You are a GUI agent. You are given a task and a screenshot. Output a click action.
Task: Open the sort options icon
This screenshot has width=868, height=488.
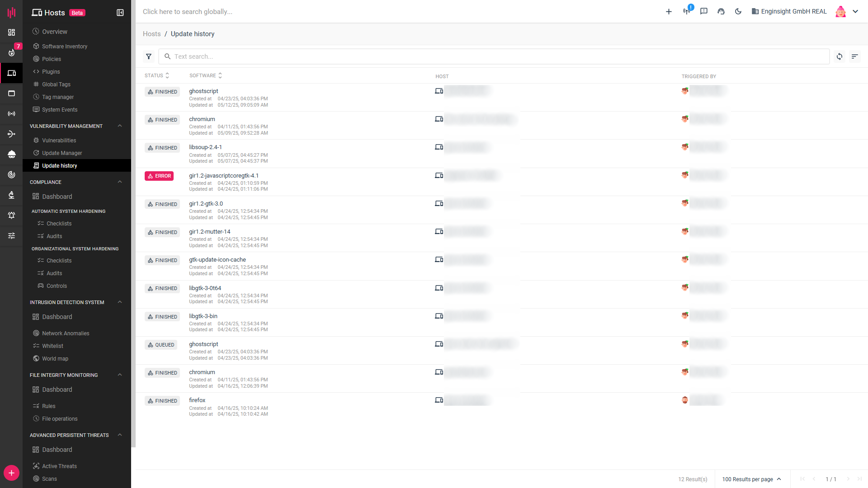coord(855,56)
